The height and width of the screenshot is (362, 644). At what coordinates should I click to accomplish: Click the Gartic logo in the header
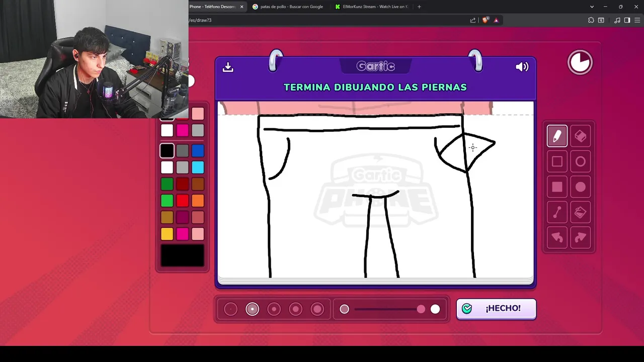[x=375, y=66]
